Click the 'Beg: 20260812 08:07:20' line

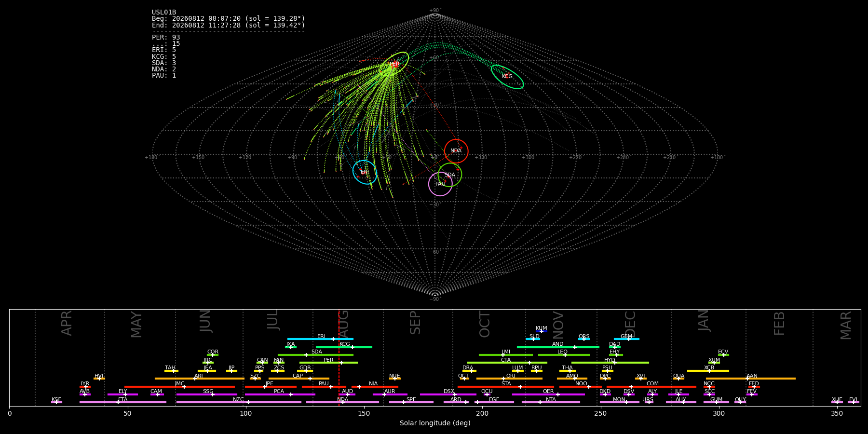coord(229,19)
